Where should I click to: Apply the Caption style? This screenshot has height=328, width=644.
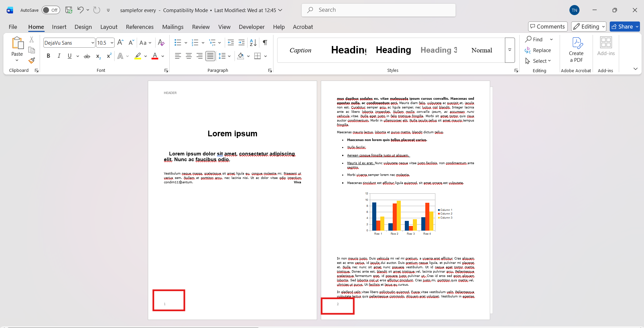pyautogui.click(x=300, y=50)
